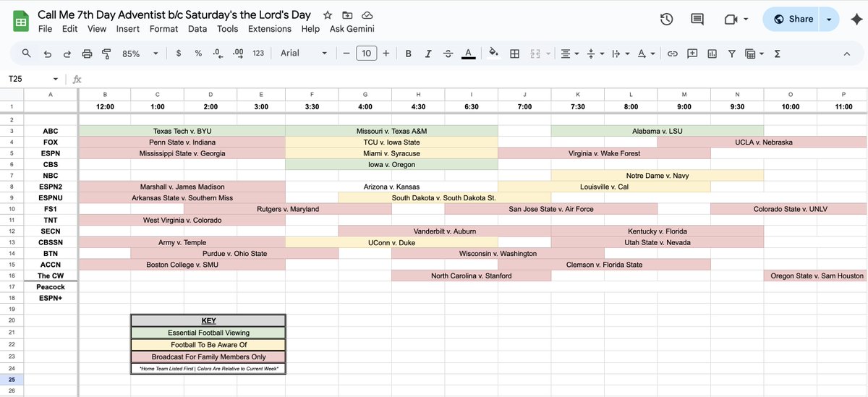Click the font size field

pos(366,54)
